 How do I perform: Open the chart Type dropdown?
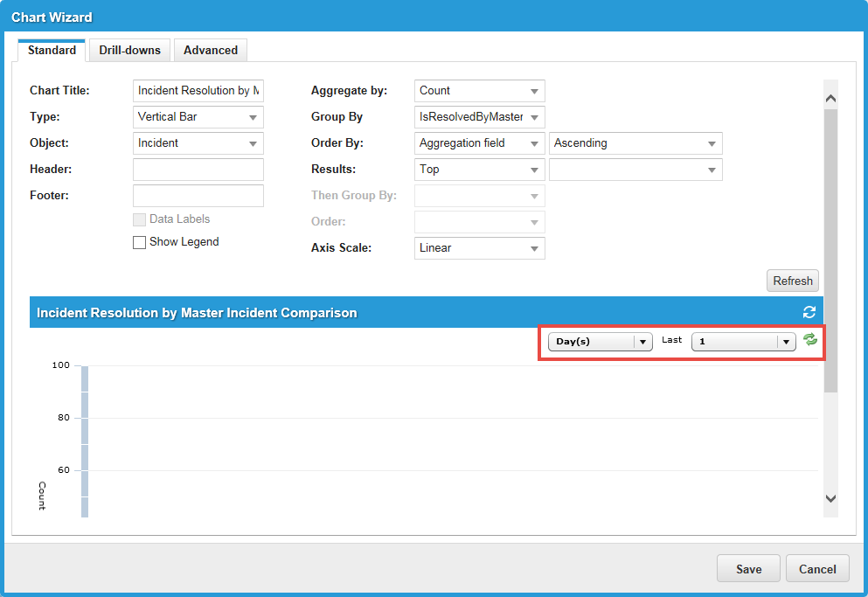[x=198, y=117]
